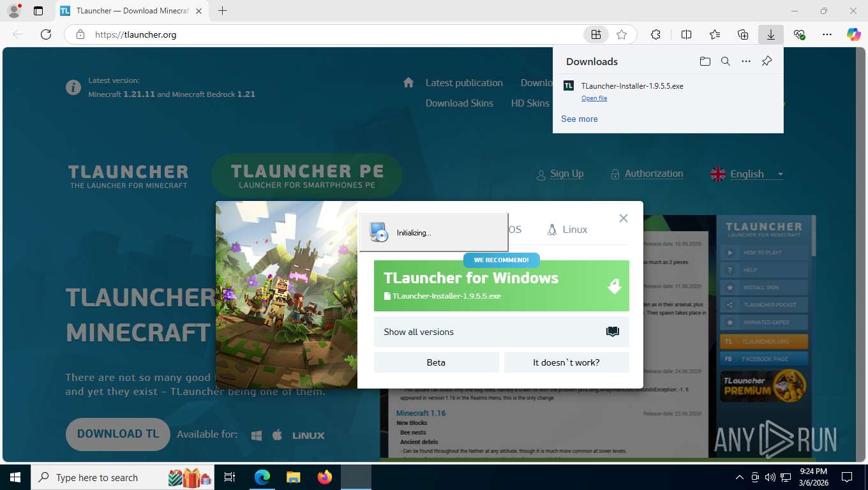
Task: Open a new browser tab
Action: point(222,11)
